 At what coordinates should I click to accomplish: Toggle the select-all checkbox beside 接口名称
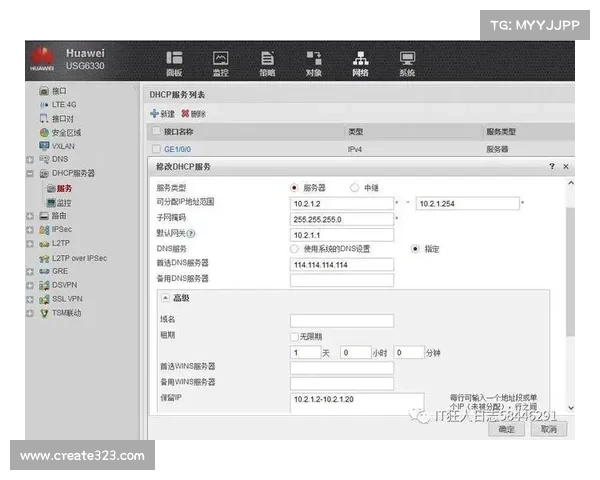156,131
